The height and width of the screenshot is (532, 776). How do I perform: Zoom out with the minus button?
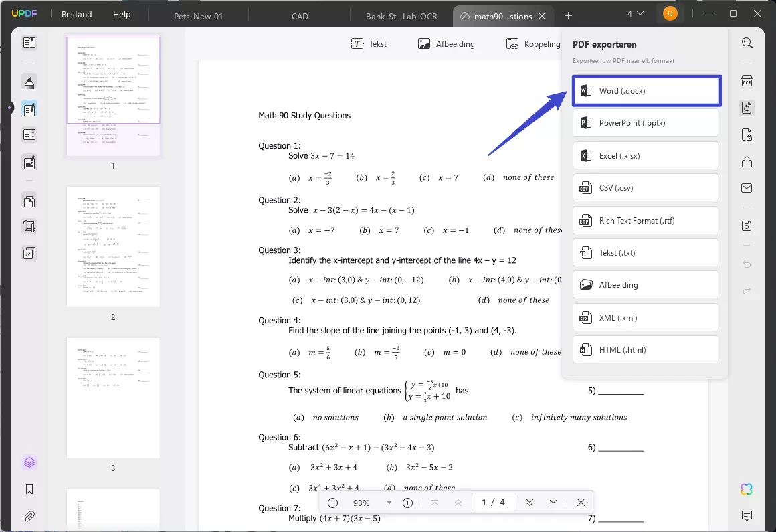[332, 503]
